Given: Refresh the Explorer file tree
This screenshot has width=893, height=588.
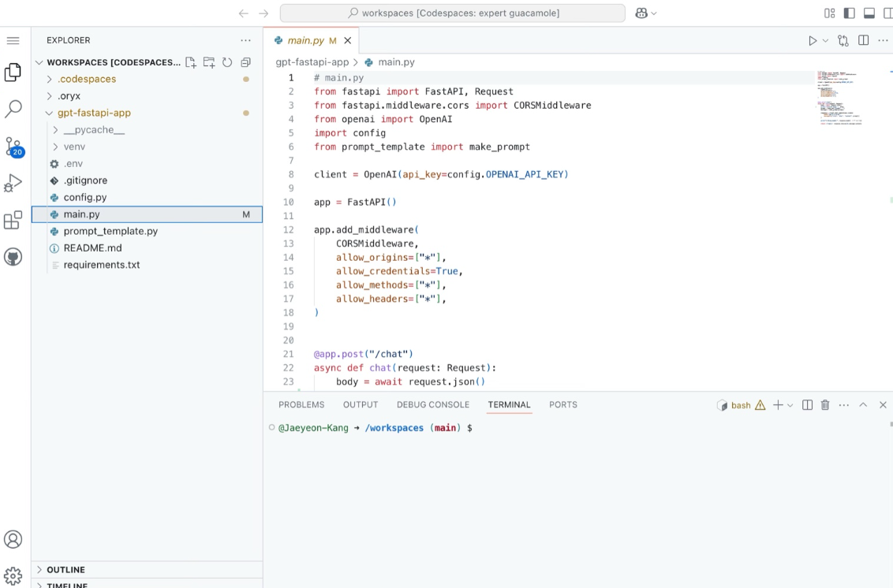Looking at the screenshot, I should coord(227,61).
